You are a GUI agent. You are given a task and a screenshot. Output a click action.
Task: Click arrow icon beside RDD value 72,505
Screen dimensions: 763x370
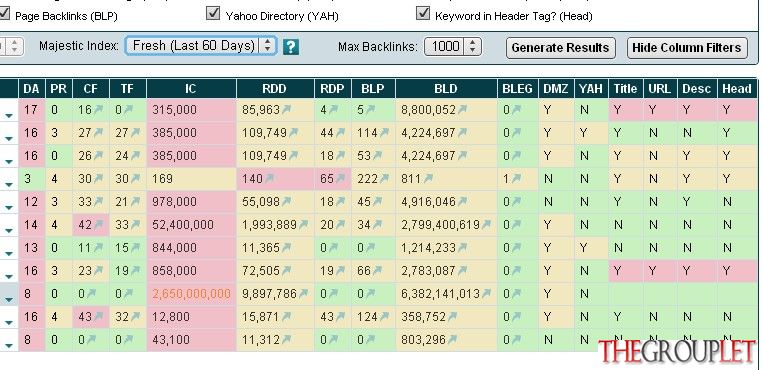286,270
